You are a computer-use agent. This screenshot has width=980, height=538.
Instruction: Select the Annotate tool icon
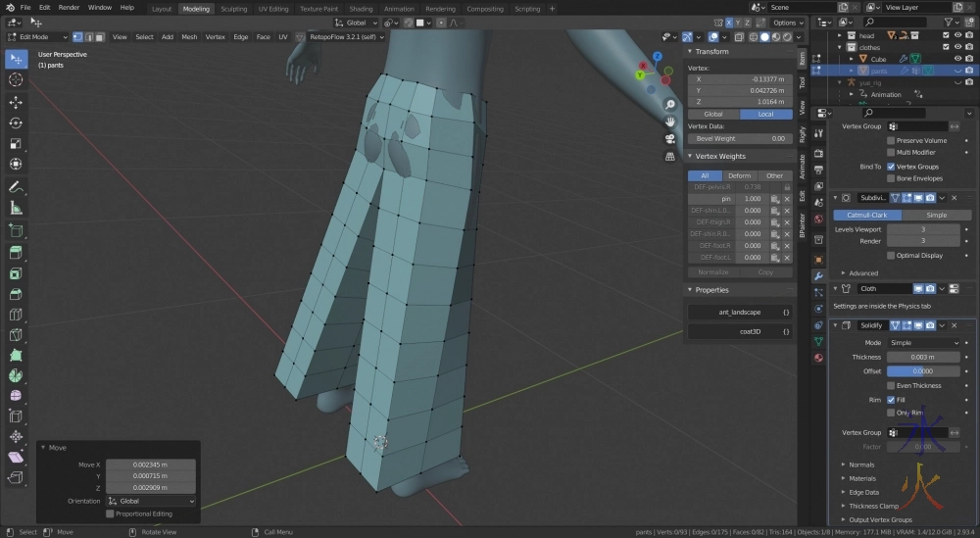16,186
